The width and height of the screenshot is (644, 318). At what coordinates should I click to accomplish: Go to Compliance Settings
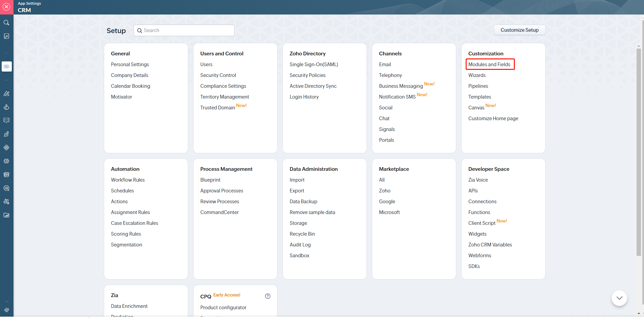[223, 86]
